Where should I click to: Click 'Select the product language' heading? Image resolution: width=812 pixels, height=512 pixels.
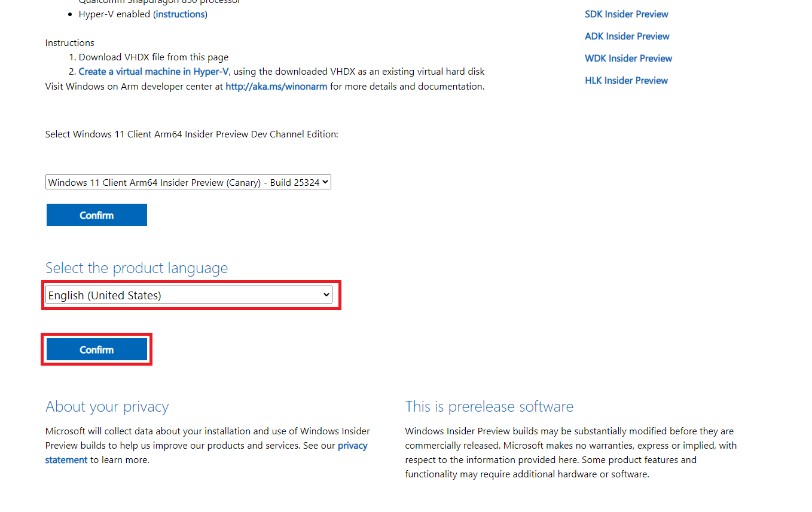137,268
